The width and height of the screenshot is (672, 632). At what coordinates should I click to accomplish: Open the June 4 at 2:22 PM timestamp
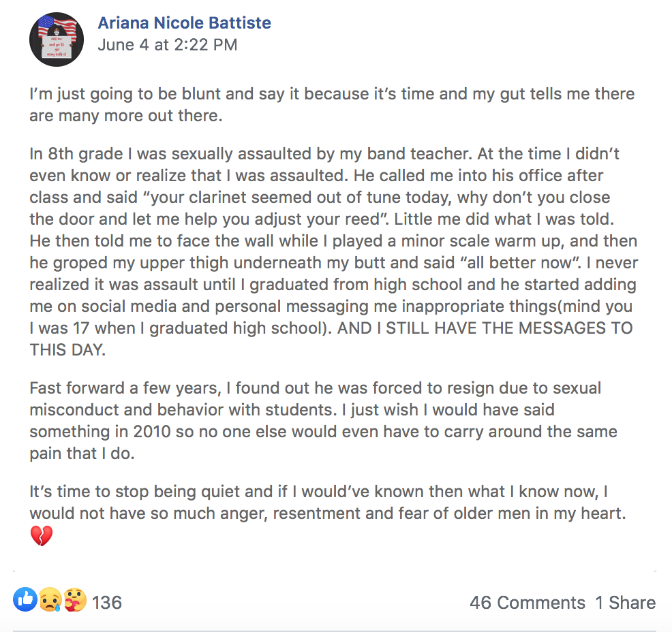[x=168, y=45]
